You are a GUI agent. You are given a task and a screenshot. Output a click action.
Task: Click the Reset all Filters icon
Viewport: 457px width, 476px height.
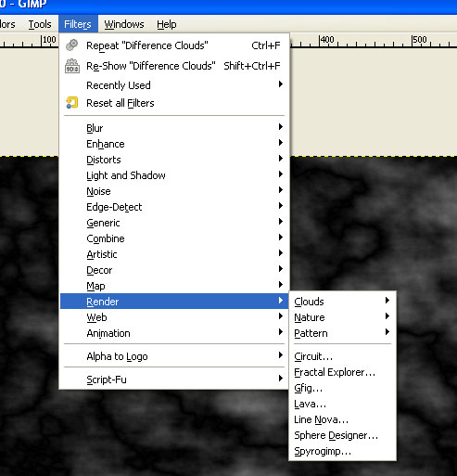click(72, 103)
